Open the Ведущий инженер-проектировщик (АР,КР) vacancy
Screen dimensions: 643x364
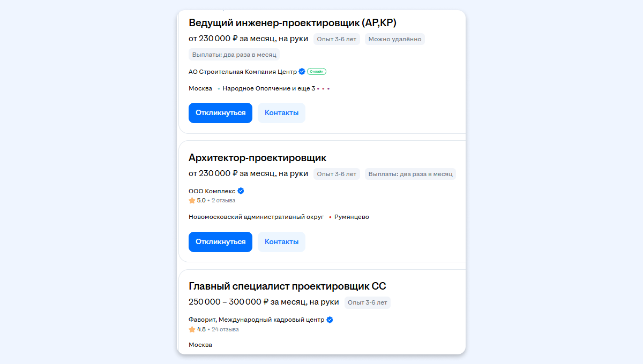click(292, 22)
